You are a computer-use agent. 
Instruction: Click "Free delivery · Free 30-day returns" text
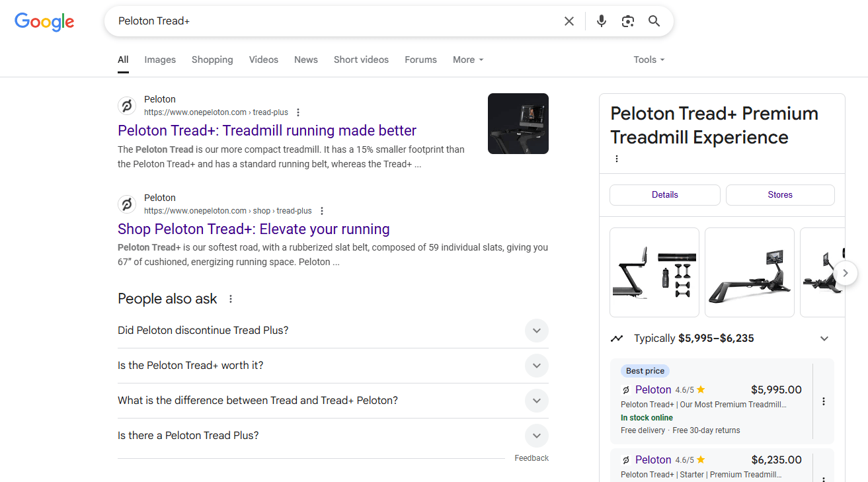(680, 430)
